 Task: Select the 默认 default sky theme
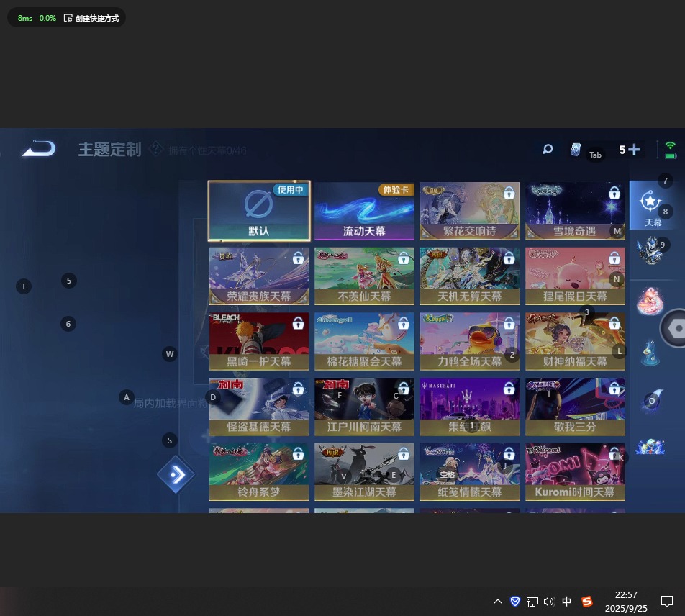click(x=259, y=211)
